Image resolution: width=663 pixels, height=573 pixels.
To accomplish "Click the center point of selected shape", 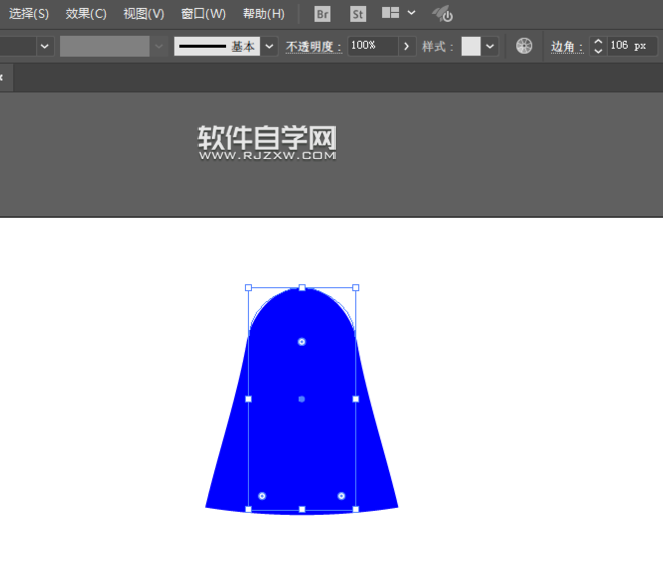I will pyautogui.click(x=301, y=399).
